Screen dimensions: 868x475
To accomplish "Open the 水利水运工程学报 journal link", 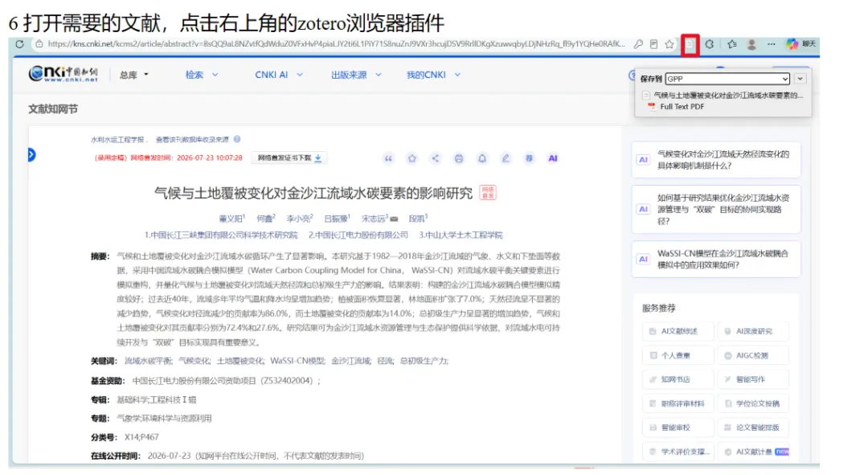I will click(x=118, y=140).
